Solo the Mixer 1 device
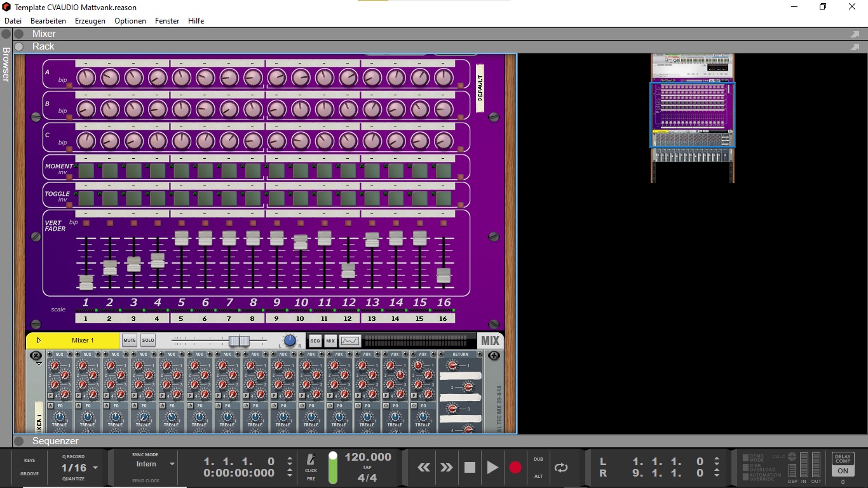The width and height of the screenshot is (868, 488). (x=148, y=341)
